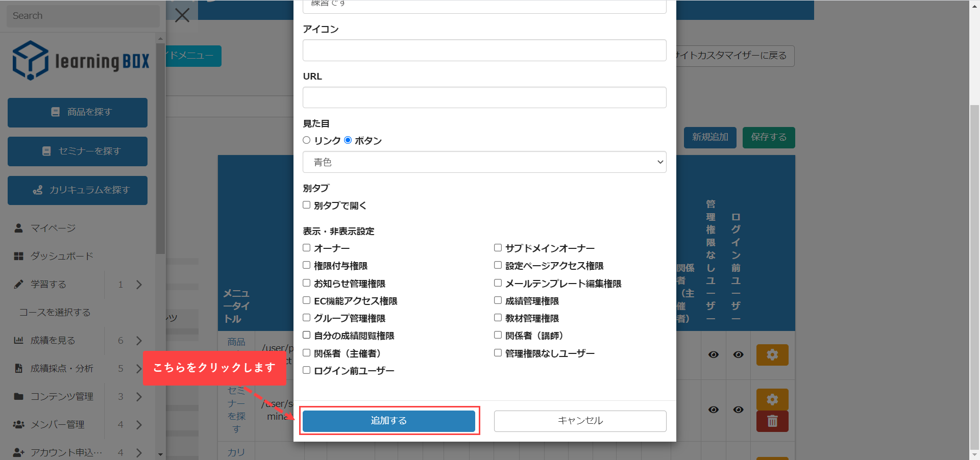Expand the 成績を見る submenu chevron
This screenshot has width=980, height=460.
[139, 341]
